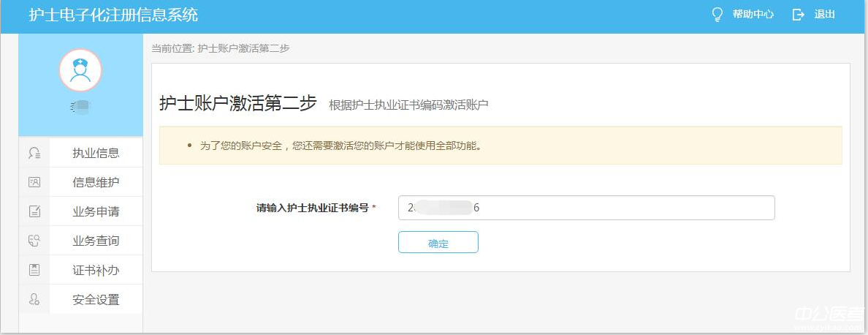Image resolution: width=868 pixels, height=335 pixels.
Task: Click the certificate icon beside 证书补办
Action: [x=34, y=270]
